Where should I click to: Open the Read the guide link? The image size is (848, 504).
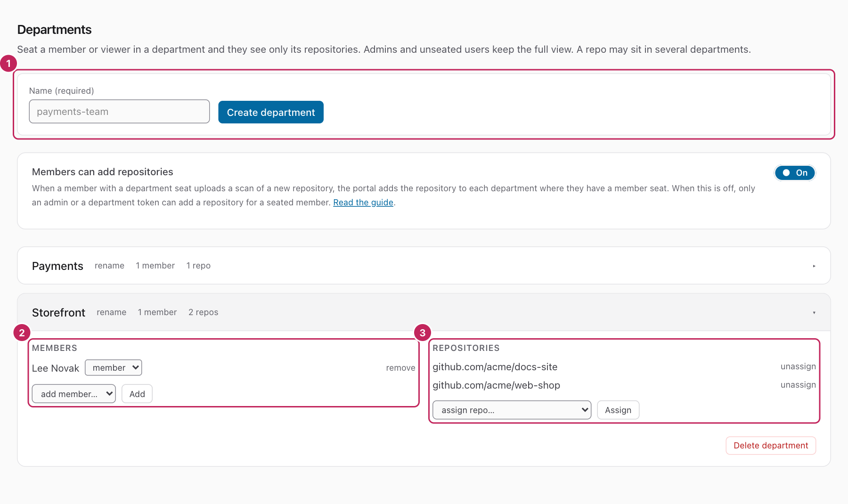coord(363,202)
